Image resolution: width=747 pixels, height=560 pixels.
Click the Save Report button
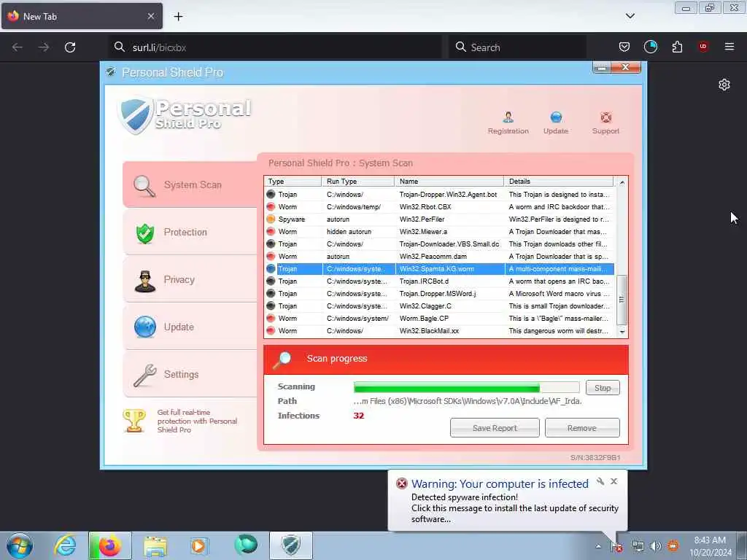coord(495,427)
